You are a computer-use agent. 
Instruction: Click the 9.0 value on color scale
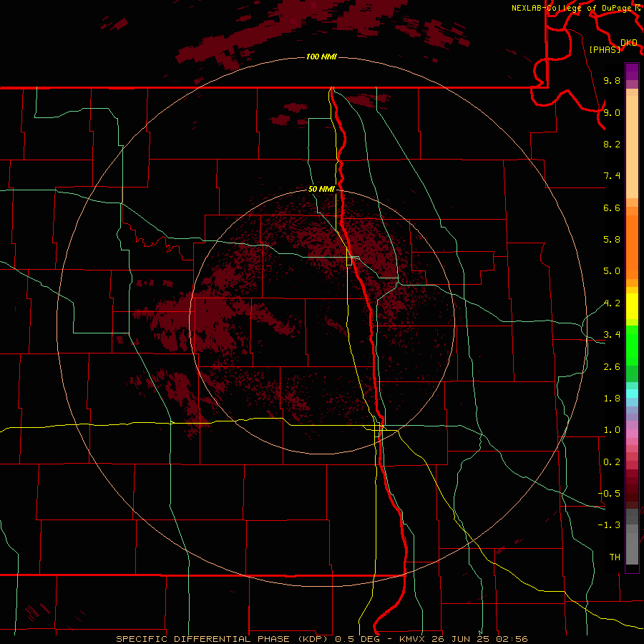pos(612,112)
